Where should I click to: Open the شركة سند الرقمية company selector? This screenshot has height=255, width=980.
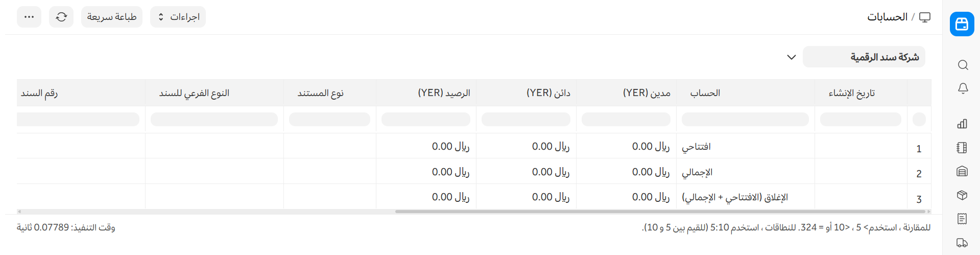(864, 57)
